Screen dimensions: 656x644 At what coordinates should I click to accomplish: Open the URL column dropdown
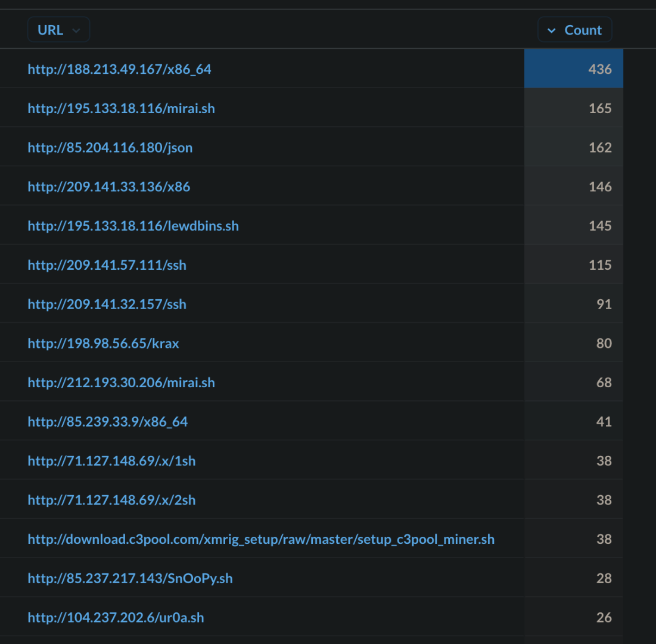[x=58, y=30]
